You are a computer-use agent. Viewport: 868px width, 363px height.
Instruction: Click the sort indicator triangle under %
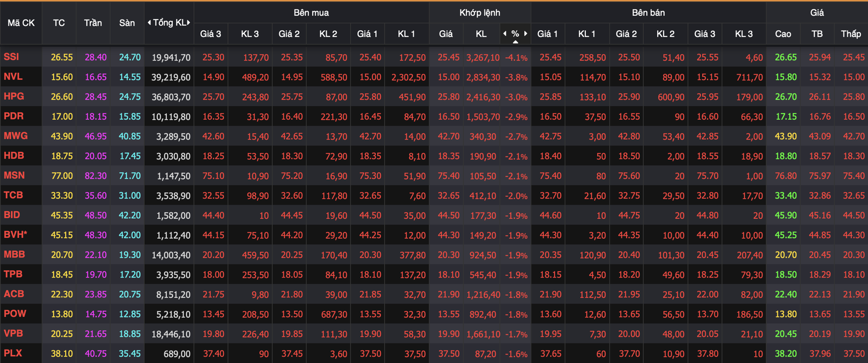(x=515, y=42)
